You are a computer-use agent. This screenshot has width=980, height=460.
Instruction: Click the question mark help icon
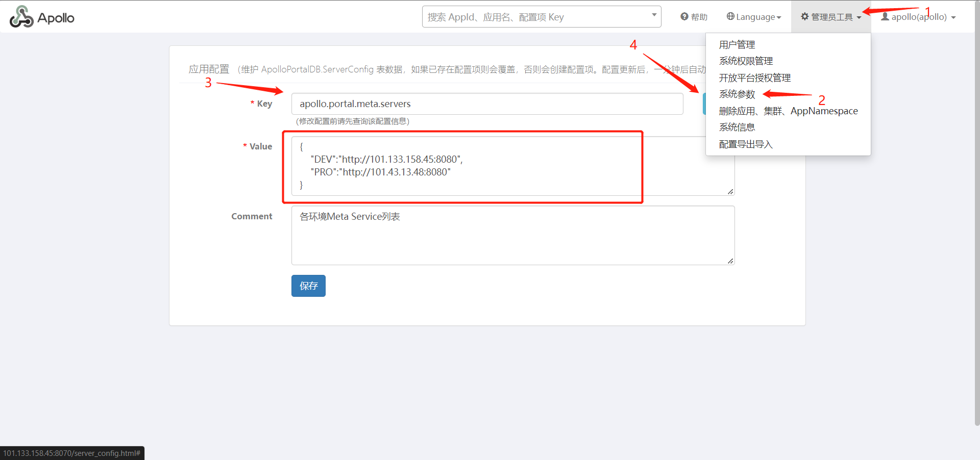[x=684, y=17]
